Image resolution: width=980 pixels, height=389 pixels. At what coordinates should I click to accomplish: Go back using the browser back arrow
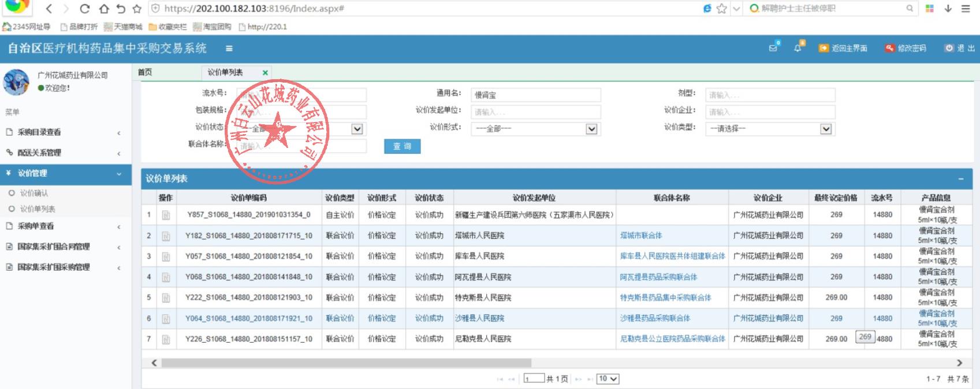tap(49, 9)
